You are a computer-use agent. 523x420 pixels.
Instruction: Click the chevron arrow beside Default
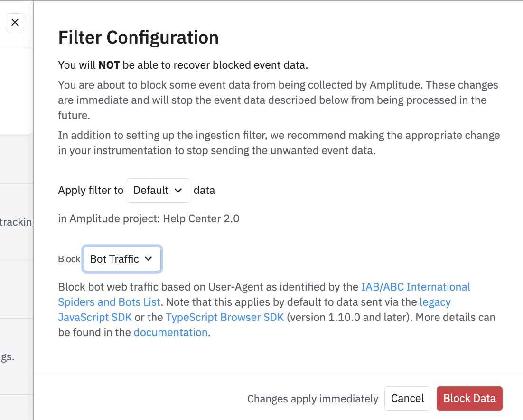pyautogui.click(x=178, y=191)
